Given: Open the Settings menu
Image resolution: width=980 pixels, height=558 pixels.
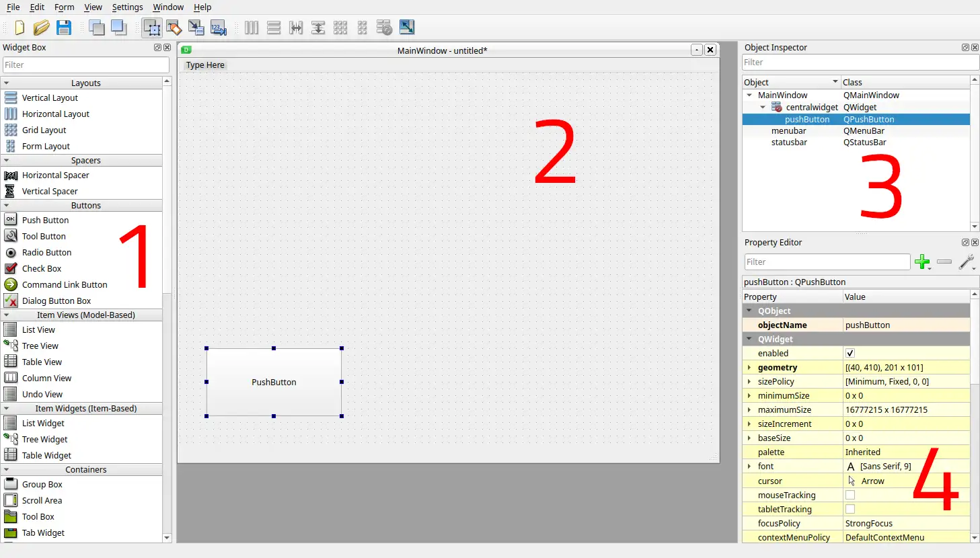Looking at the screenshot, I should pos(127,7).
